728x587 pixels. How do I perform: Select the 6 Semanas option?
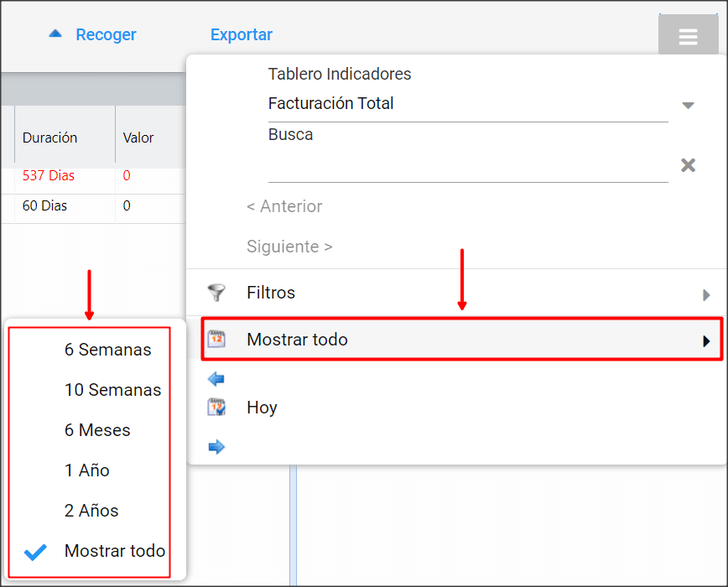(107, 350)
